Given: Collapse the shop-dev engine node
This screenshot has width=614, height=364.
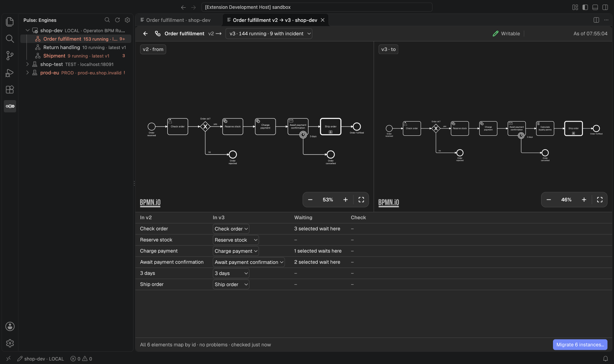Looking at the screenshot, I should (x=28, y=30).
